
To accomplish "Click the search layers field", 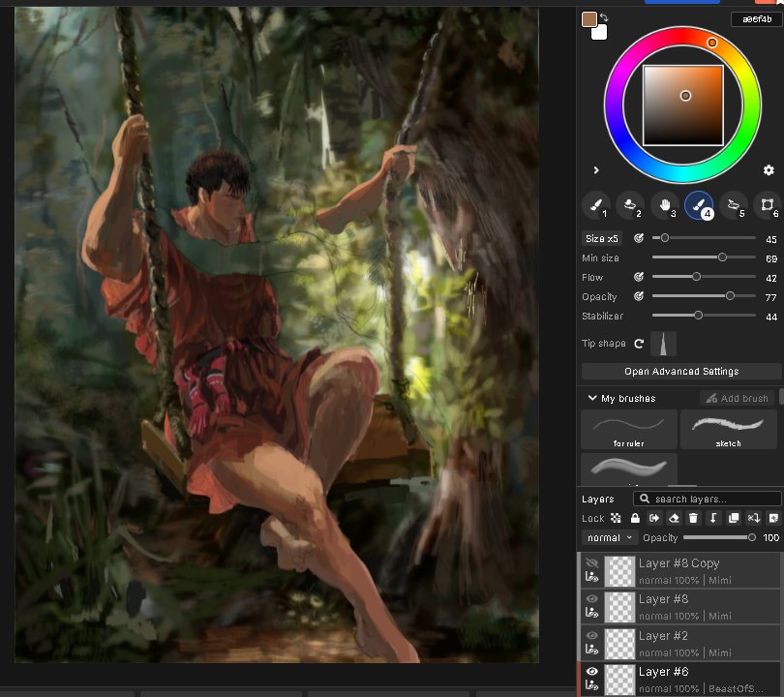I will click(x=707, y=499).
